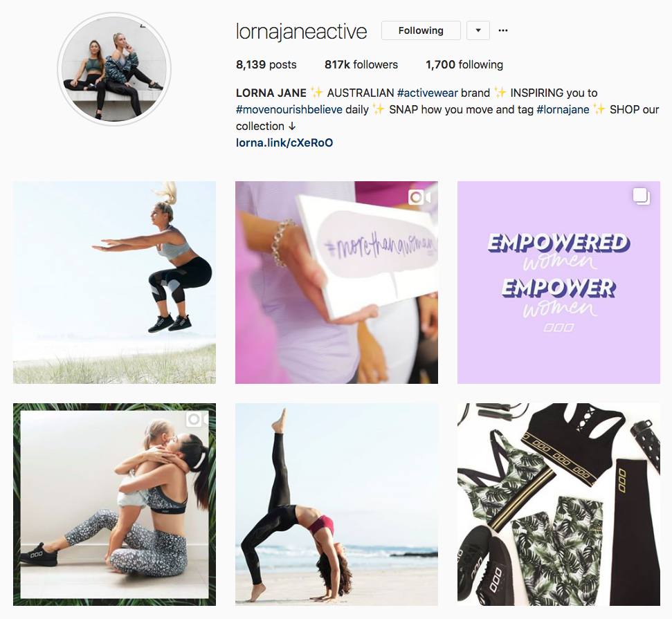Open the mother hugging child post
The height and width of the screenshot is (619, 672).
point(114,504)
